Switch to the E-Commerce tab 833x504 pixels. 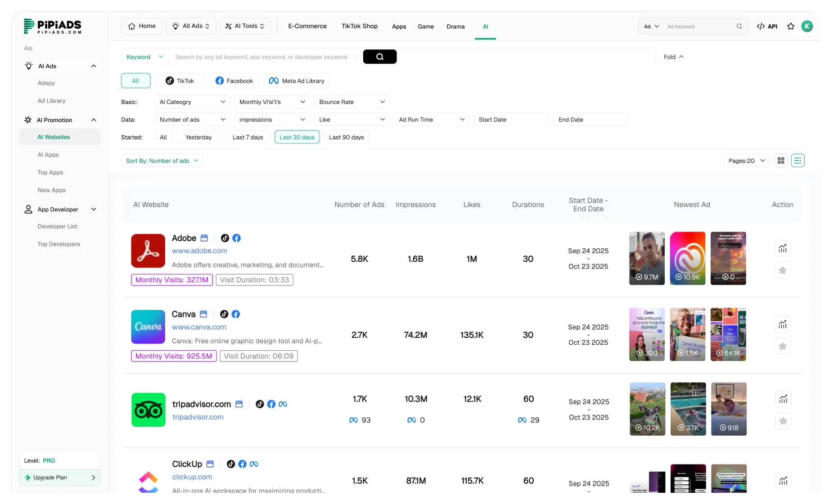tap(307, 26)
